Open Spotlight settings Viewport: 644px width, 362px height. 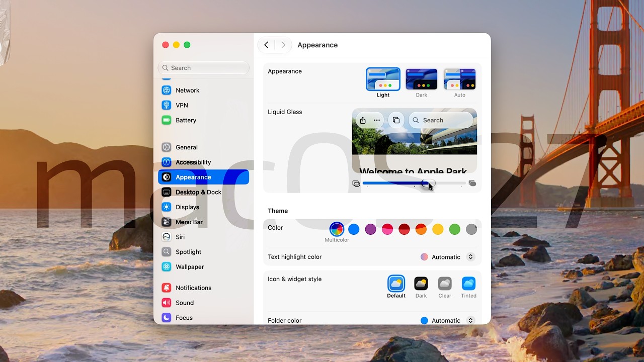[203, 252]
